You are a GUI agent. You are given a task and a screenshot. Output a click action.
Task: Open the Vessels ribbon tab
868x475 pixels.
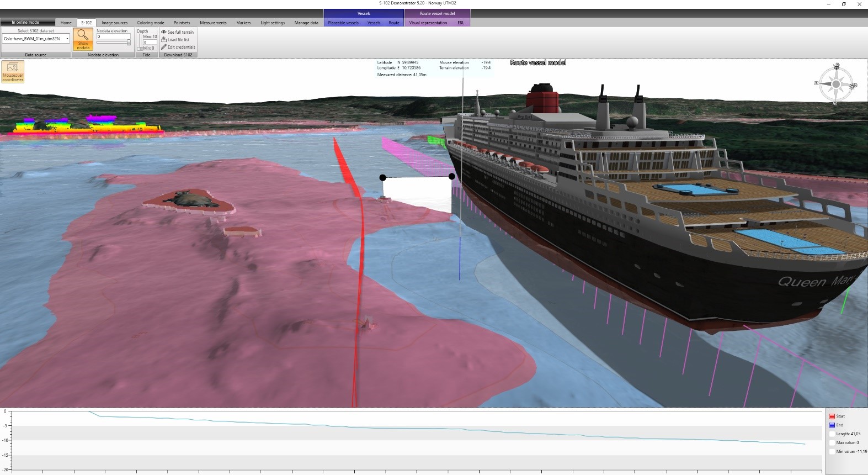(x=374, y=23)
